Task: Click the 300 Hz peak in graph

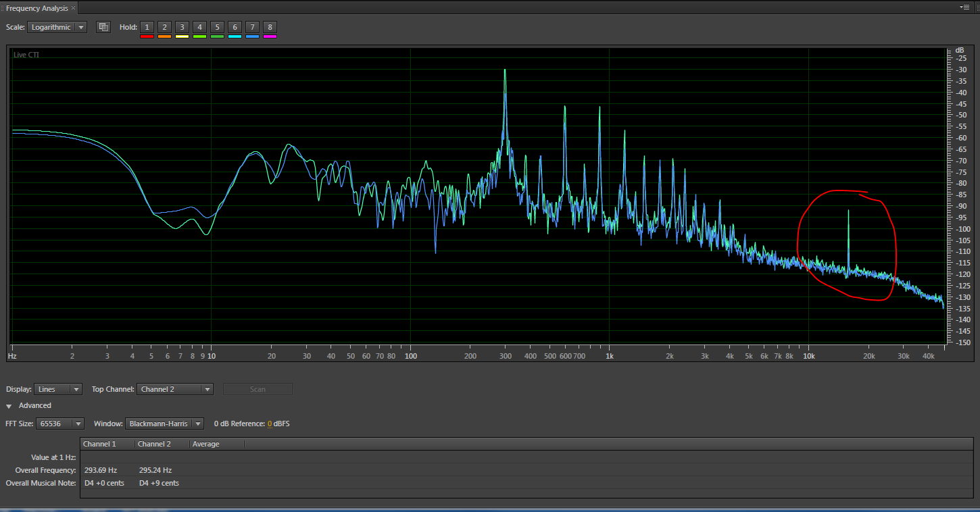Action: 505,108
